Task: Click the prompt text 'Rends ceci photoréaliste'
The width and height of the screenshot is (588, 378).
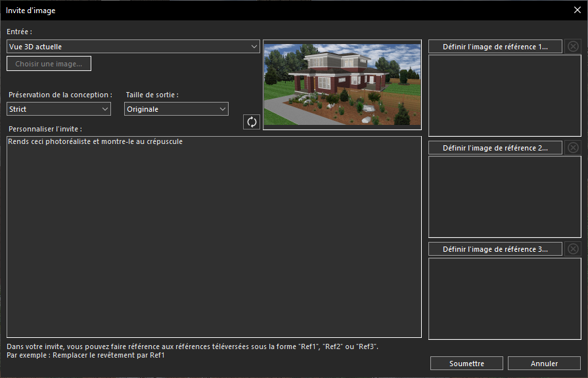Action: tap(49, 141)
